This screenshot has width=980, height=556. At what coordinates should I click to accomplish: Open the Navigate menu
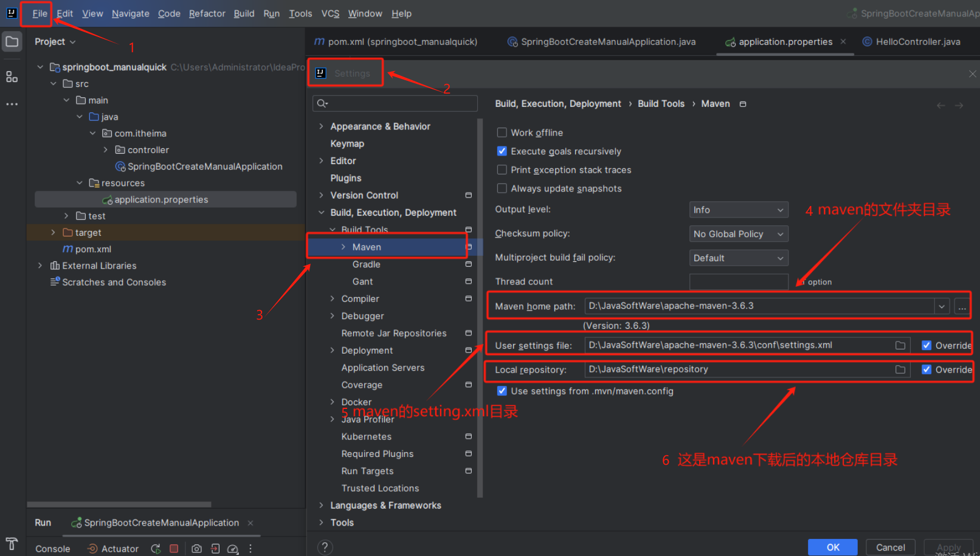click(131, 13)
